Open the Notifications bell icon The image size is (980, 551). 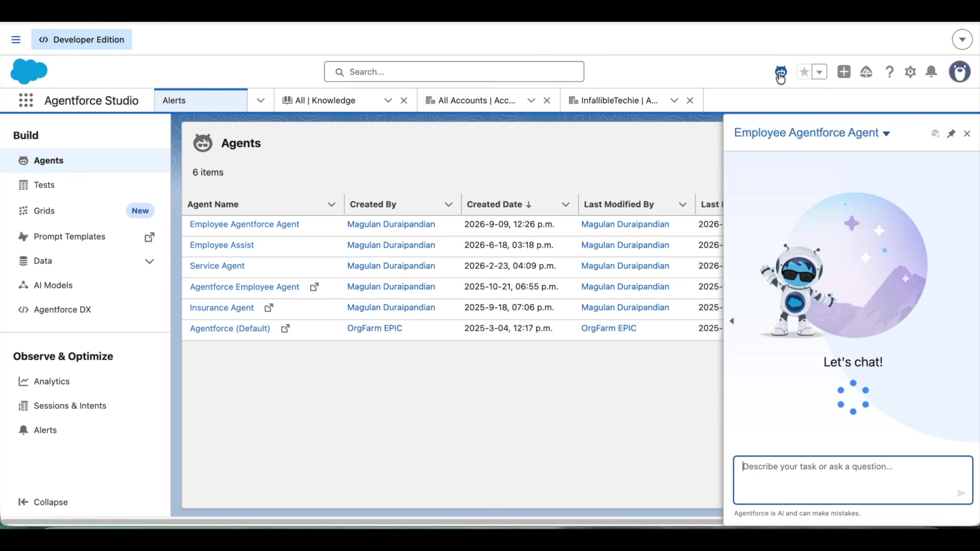[x=932, y=72]
